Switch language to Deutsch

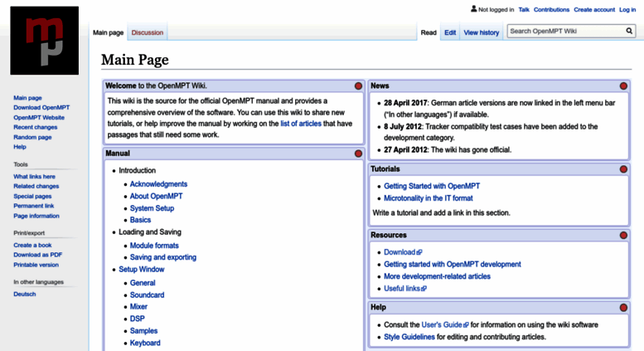pyautogui.click(x=25, y=294)
